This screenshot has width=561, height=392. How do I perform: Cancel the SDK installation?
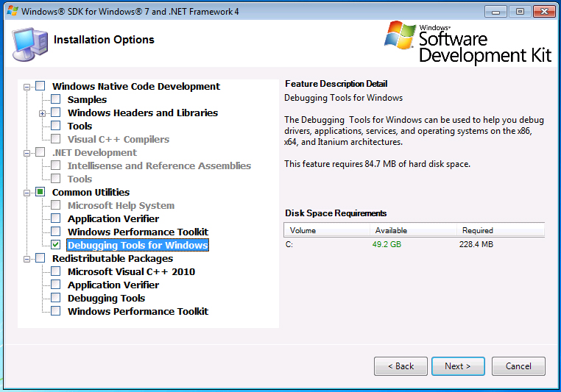click(518, 366)
